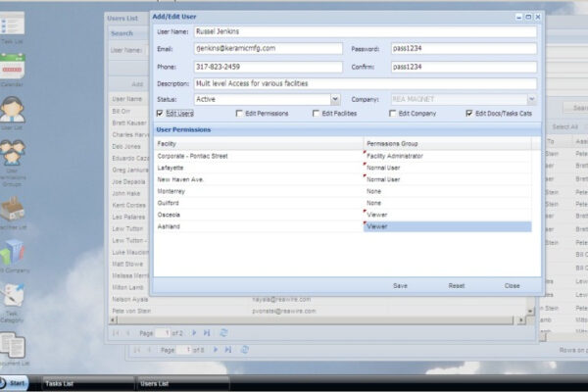
Task: Expand the Status dropdown
Action: pos(335,99)
